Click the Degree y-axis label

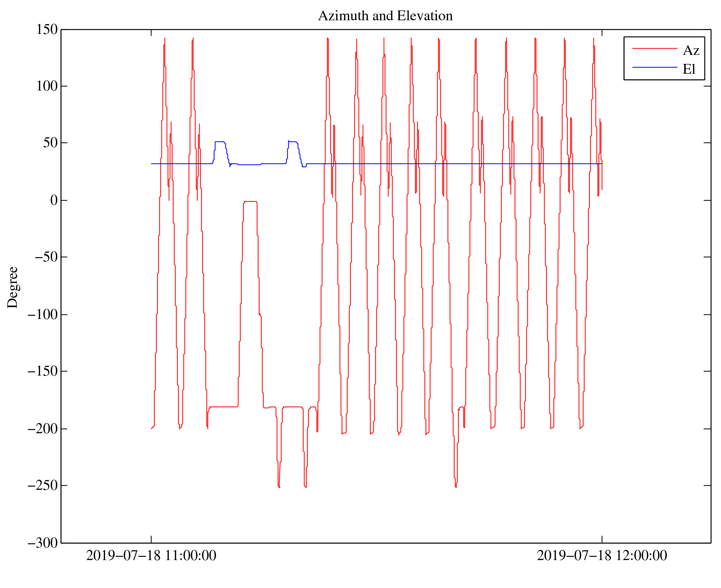click(13, 287)
